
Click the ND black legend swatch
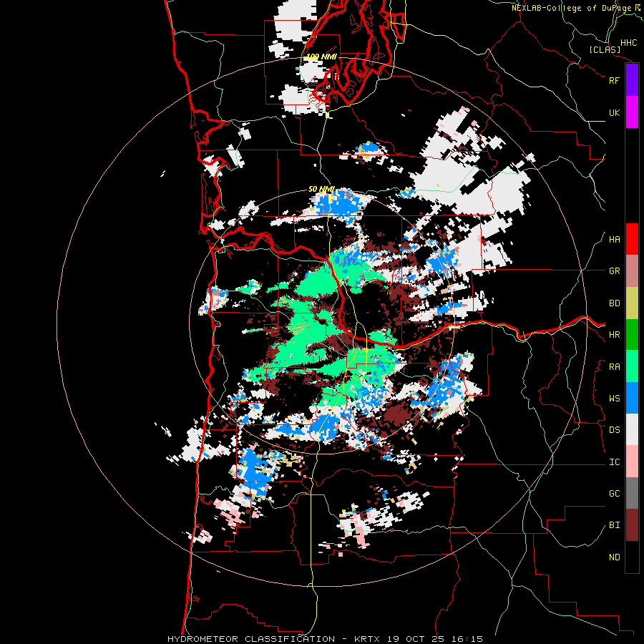click(632, 557)
